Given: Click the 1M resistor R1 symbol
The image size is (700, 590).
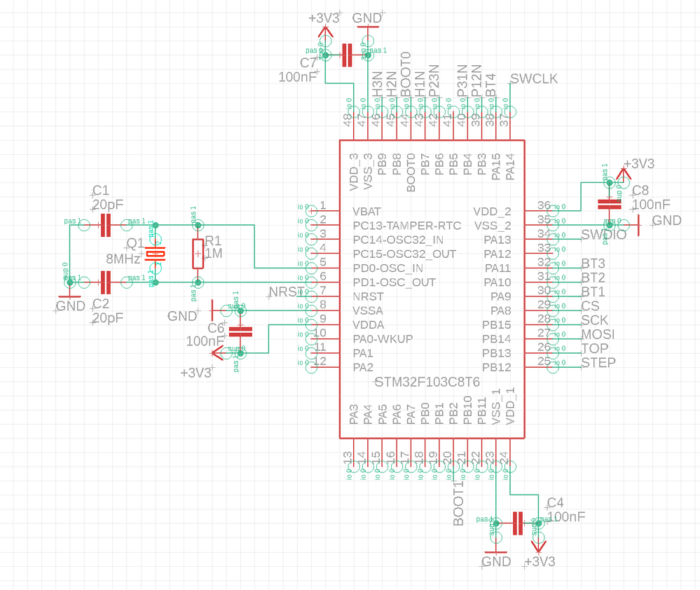Looking at the screenshot, I should [x=198, y=254].
